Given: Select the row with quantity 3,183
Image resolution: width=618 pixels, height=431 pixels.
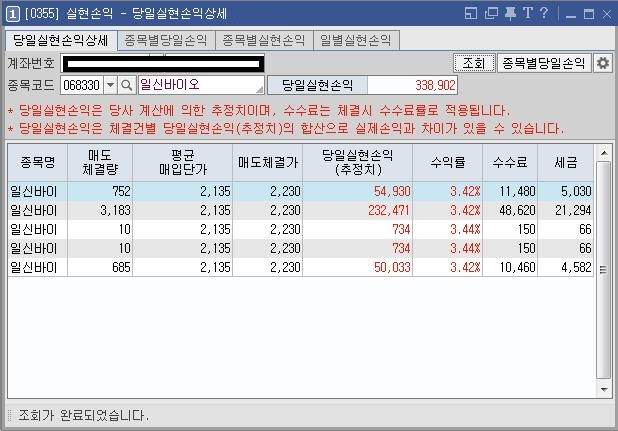Looking at the screenshot, I should point(300,210).
